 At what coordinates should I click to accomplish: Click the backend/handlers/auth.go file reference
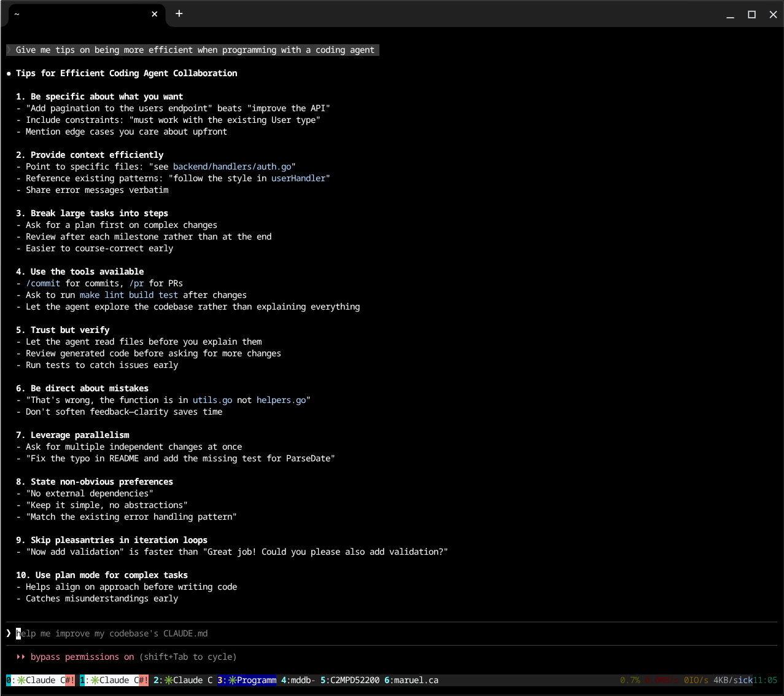(x=232, y=166)
